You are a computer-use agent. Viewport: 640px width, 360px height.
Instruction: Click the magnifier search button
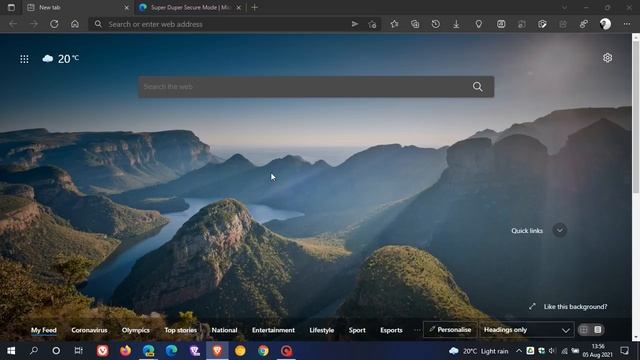click(x=478, y=87)
